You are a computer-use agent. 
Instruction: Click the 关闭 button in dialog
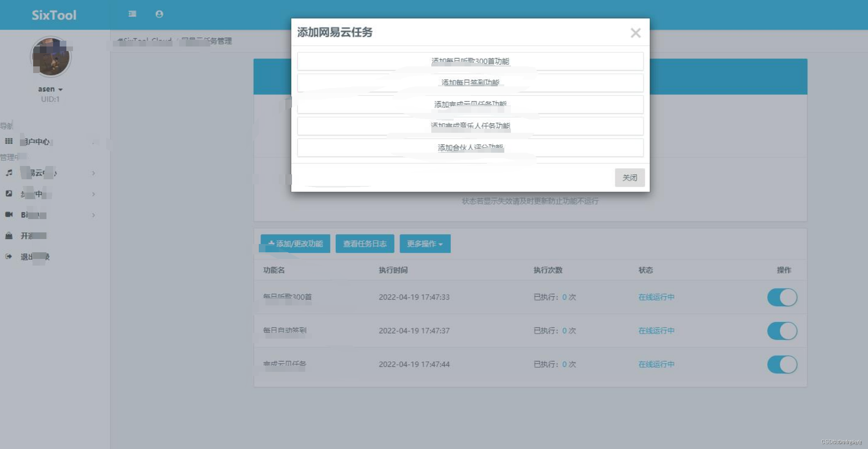tap(630, 178)
